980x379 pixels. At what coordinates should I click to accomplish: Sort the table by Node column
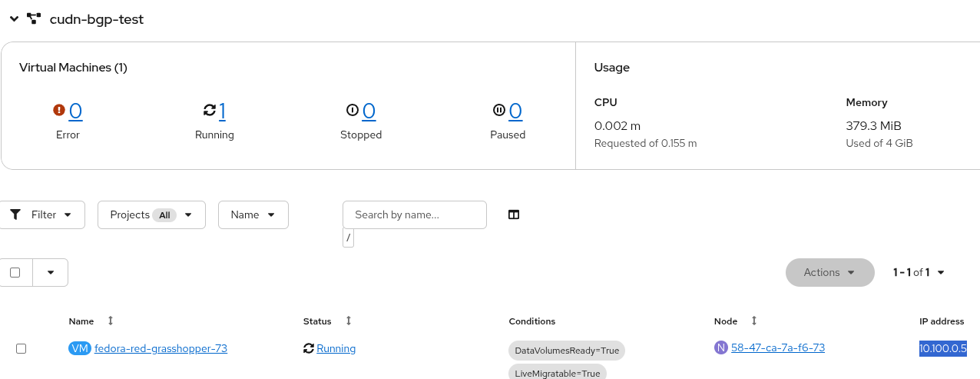coord(753,321)
